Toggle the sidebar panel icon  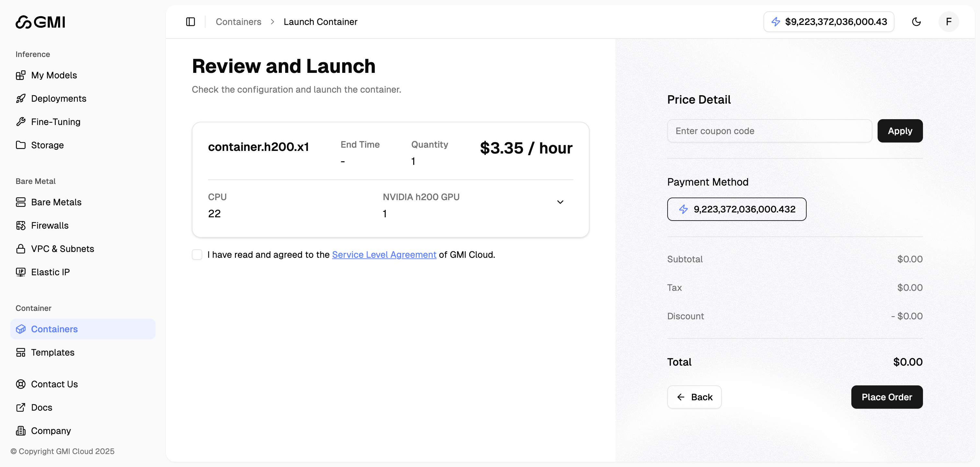point(190,22)
